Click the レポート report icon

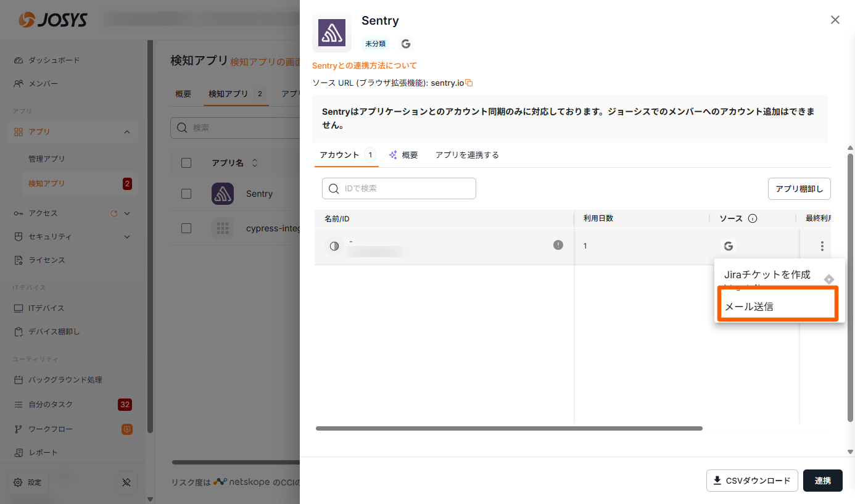(x=18, y=453)
